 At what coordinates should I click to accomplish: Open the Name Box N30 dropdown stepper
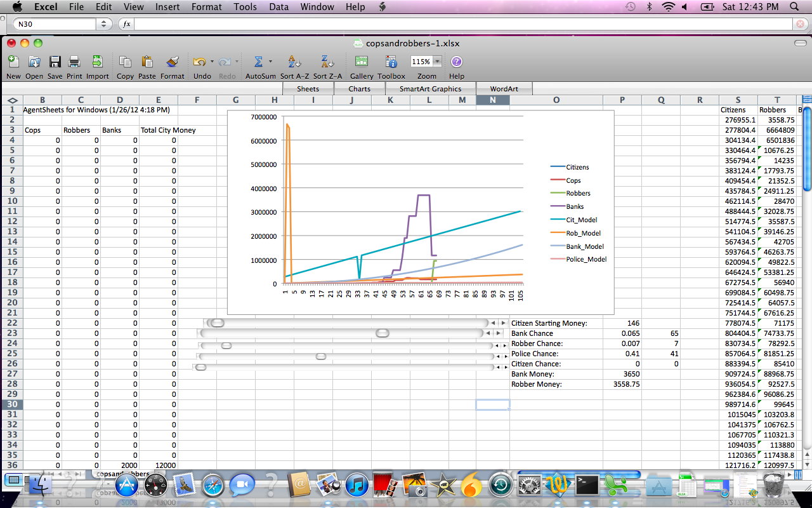click(x=103, y=23)
